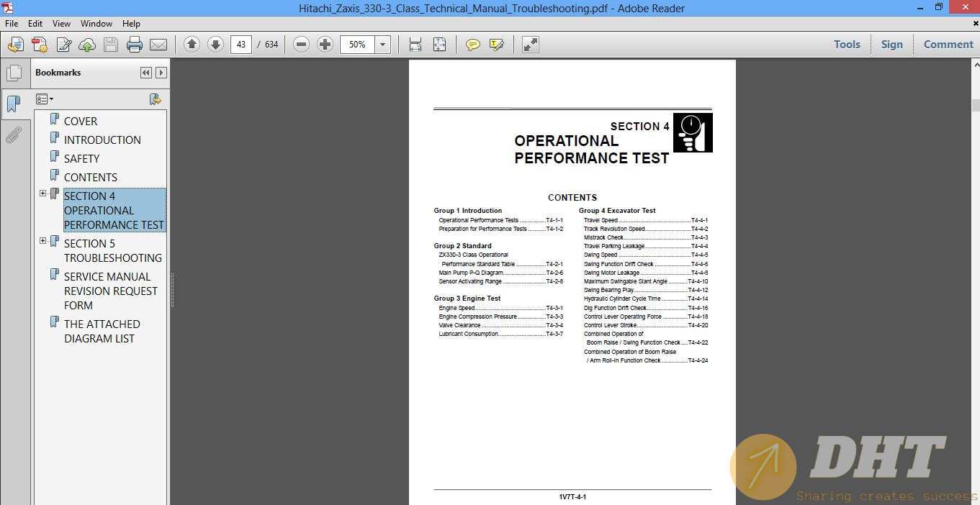Image resolution: width=980 pixels, height=505 pixels.
Task: Click the Adobe Reader icon in the title bar
Action: (8, 8)
